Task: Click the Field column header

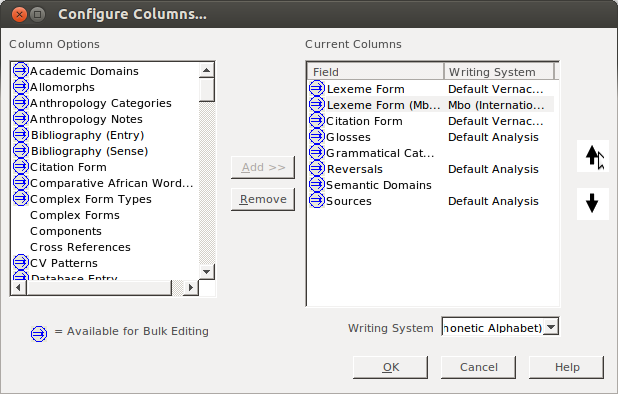Action: pyautogui.click(x=376, y=72)
